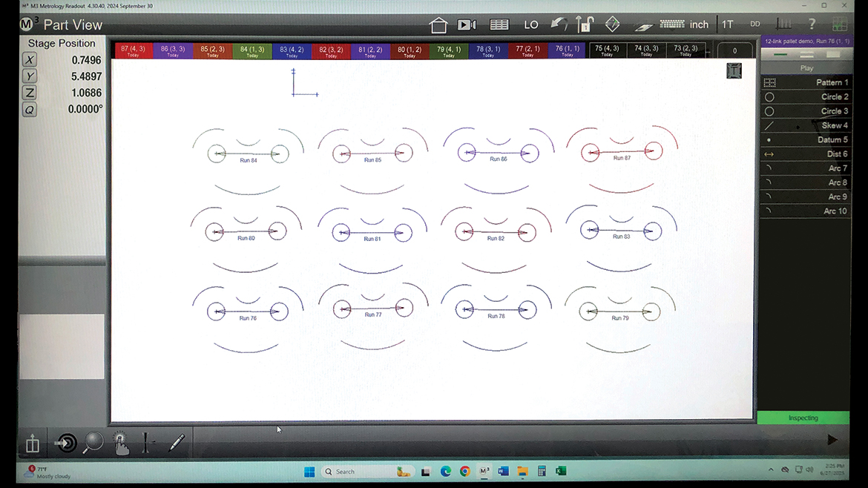Select Arc 7 in feature list
The height and width of the screenshot is (488, 868).
point(806,168)
